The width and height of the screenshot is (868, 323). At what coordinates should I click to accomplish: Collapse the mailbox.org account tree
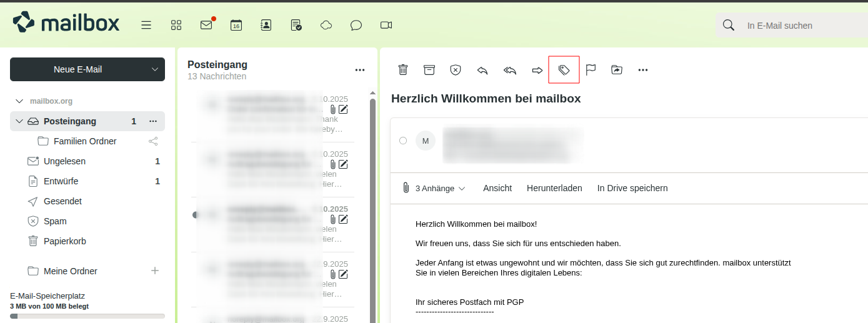(19, 101)
